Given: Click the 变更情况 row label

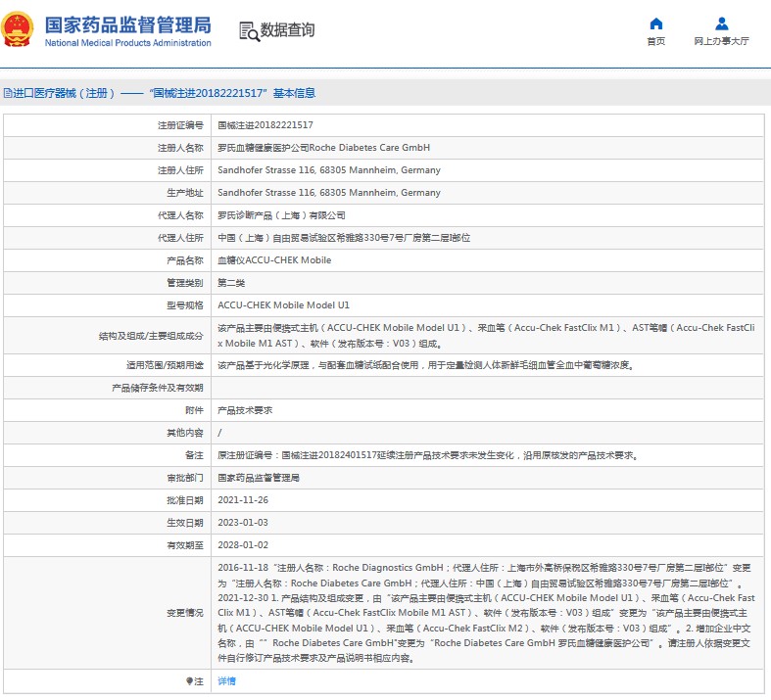Looking at the screenshot, I should tap(184, 613).
